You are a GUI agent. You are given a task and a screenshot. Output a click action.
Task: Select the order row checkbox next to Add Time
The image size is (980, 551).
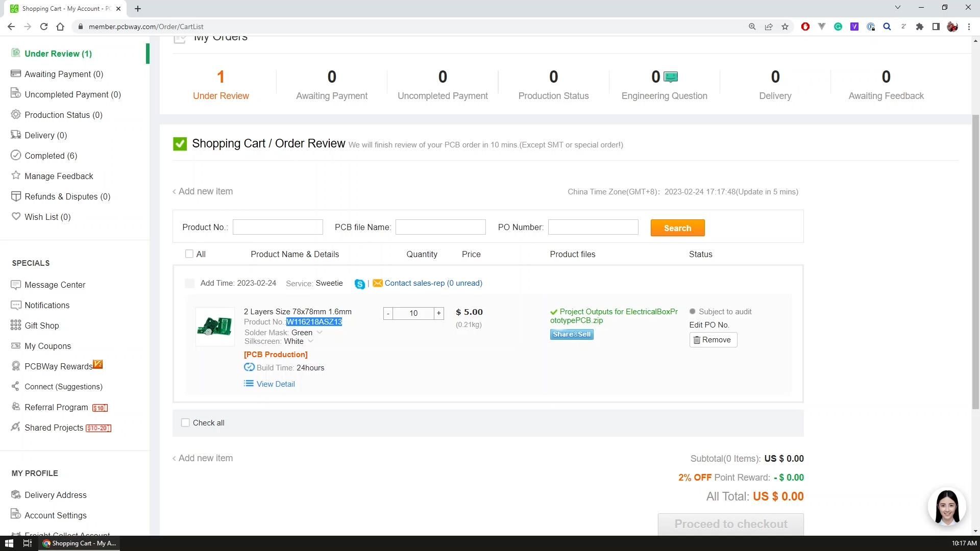[x=190, y=283]
